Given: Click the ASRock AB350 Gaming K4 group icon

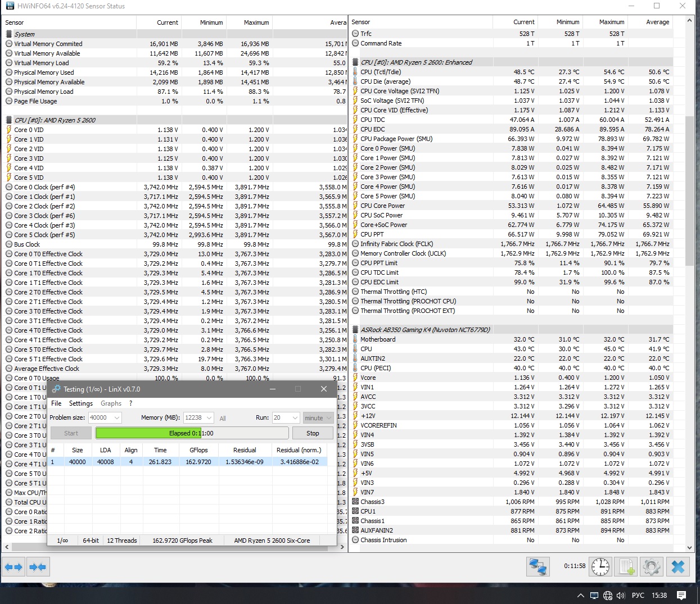Looking at the screenshot, I should tap(355, 330).
